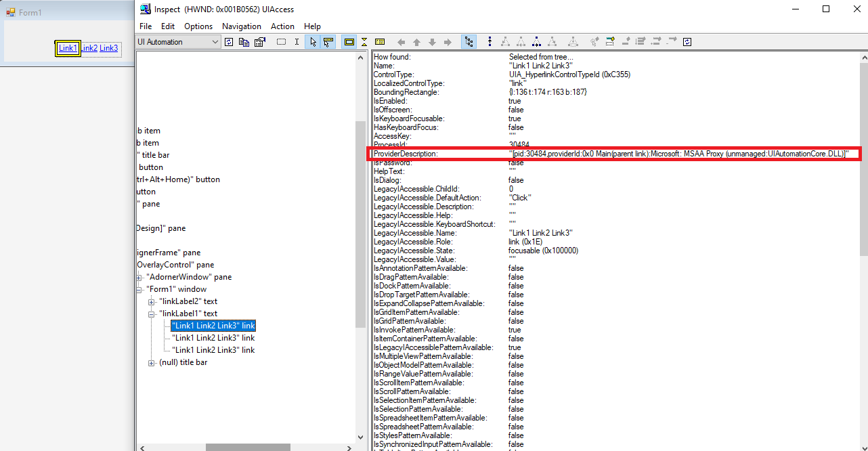Collapse the "linkLabel1" text node
Viewport: 868px width, 451px height.
coord(152,314)
